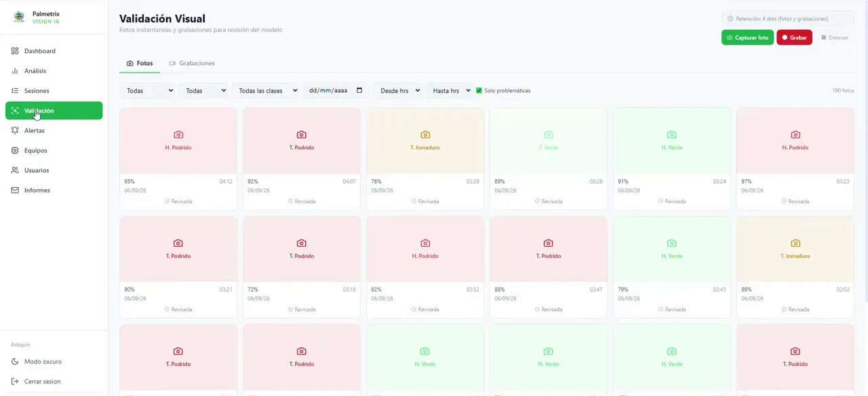Click the 97% confidence value

click(747, 182)
